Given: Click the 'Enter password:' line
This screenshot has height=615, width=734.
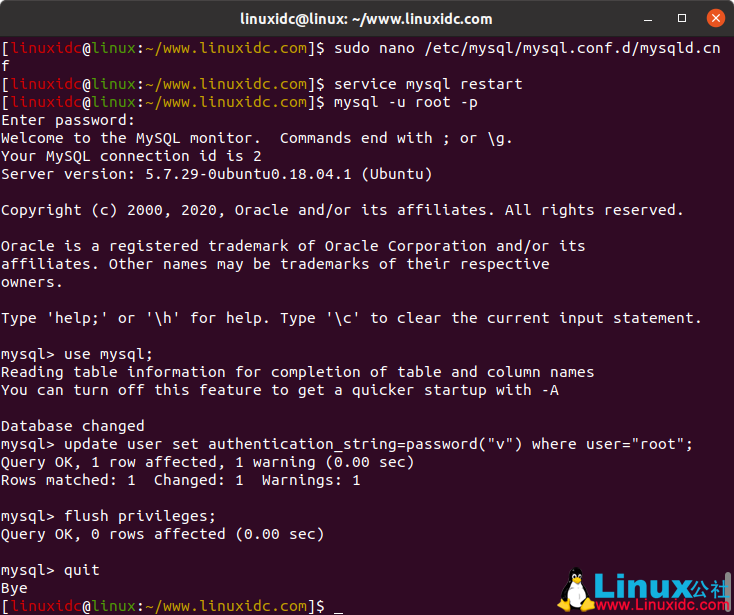Looking at the screenshot, I should (68, 120).
